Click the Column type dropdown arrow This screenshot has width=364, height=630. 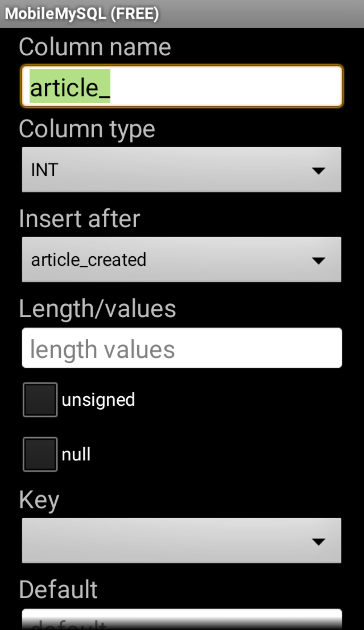[x=318, y=170]
